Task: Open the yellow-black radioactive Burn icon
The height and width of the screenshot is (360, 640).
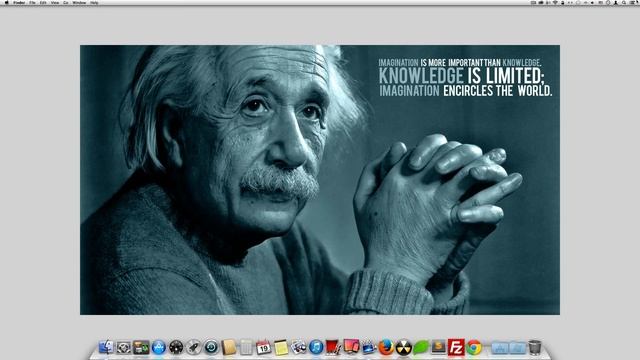Action: click(x=404, y=348)
